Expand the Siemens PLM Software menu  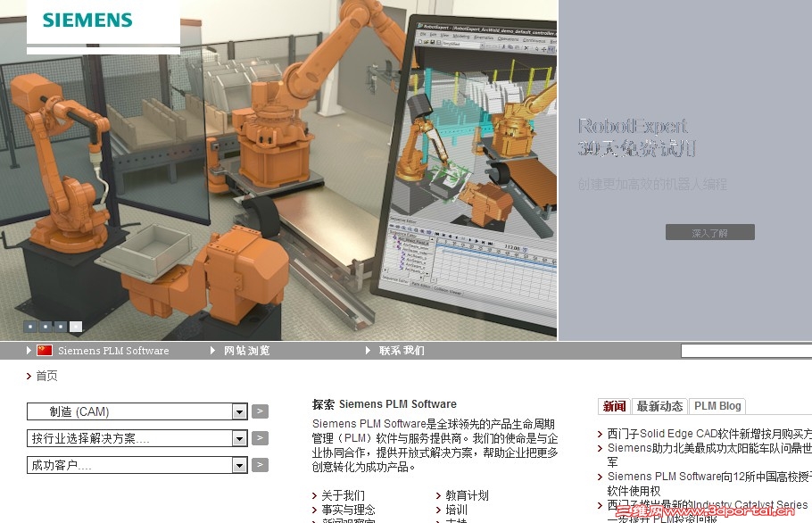click(113, 351)
